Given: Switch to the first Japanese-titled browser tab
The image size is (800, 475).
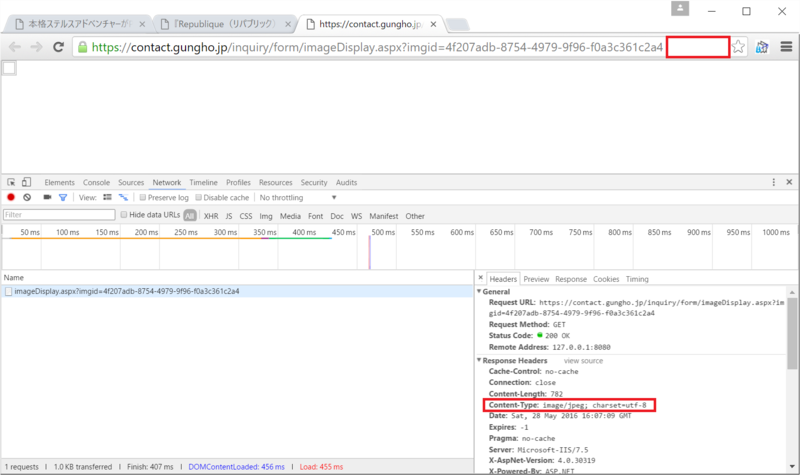Looking at the screenshot, I should 79,24.
